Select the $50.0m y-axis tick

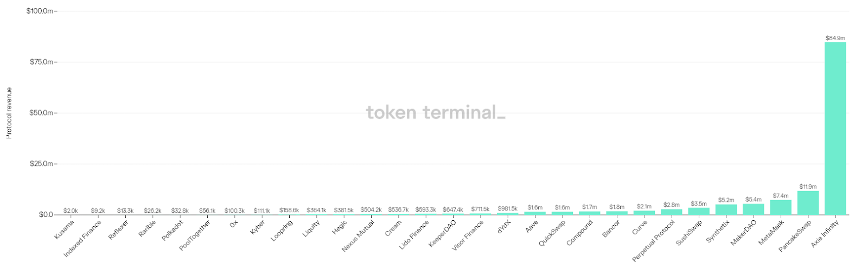tap(42, 113)
